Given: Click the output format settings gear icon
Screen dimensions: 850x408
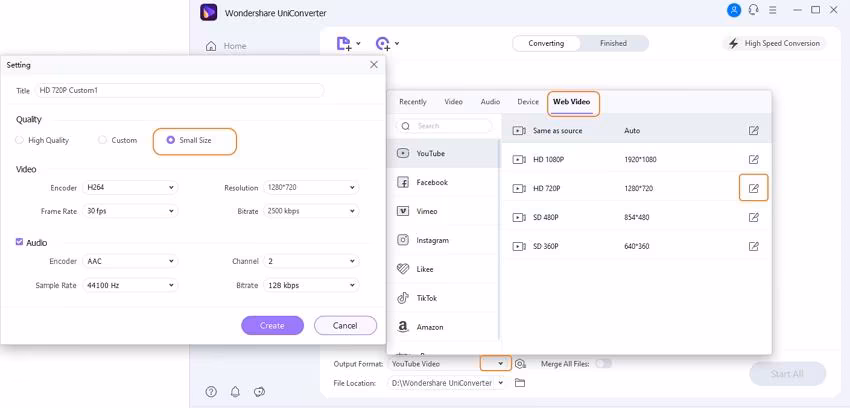Looking at the screenshot, I should pos(520,364).
